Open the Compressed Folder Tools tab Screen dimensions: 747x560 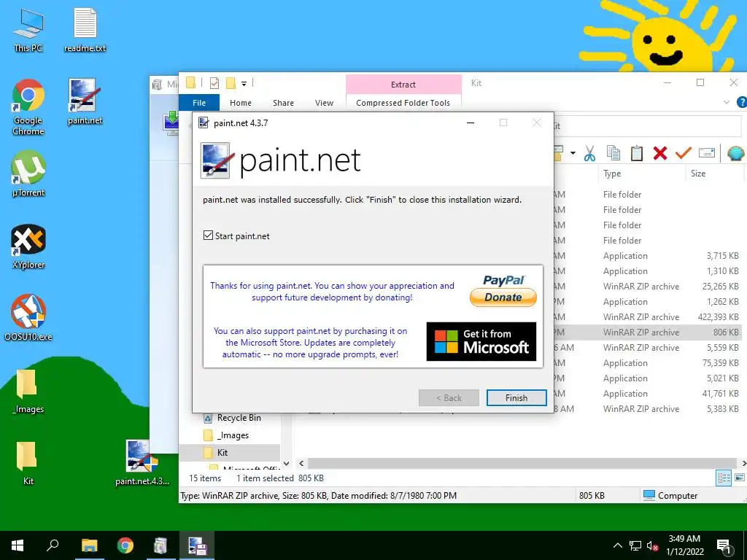[403, 103]
